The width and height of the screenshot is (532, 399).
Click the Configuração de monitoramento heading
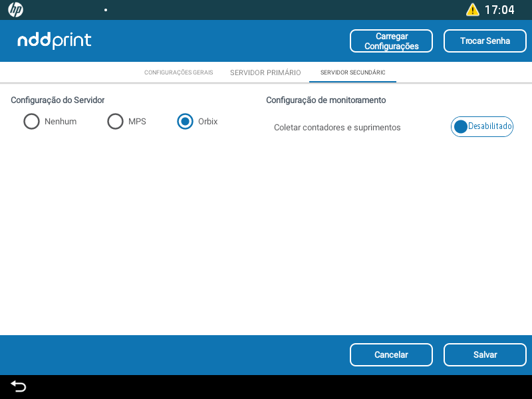pos(326,100)
